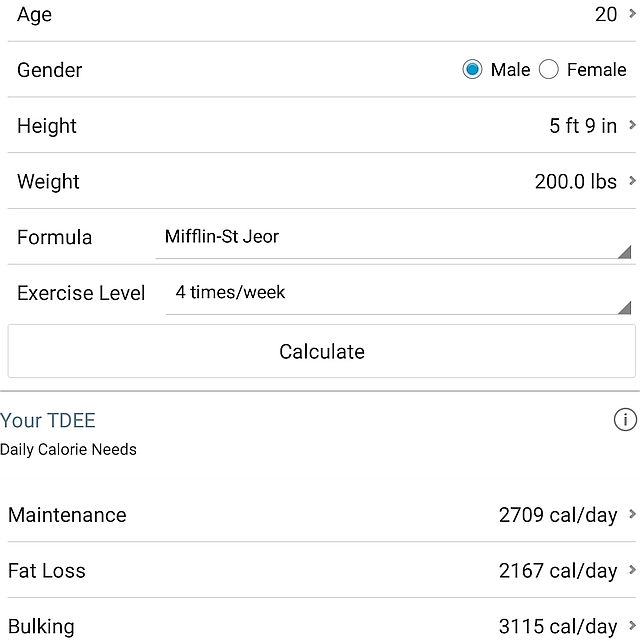The width and height of the screenshot is (640, 641).
Task: Choose the Female label option
Action: click(596, 69)
